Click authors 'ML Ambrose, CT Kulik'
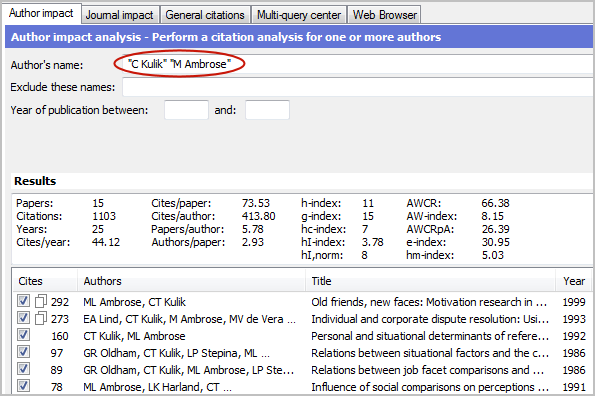595x396 pixels. click(x=134, y=302)
